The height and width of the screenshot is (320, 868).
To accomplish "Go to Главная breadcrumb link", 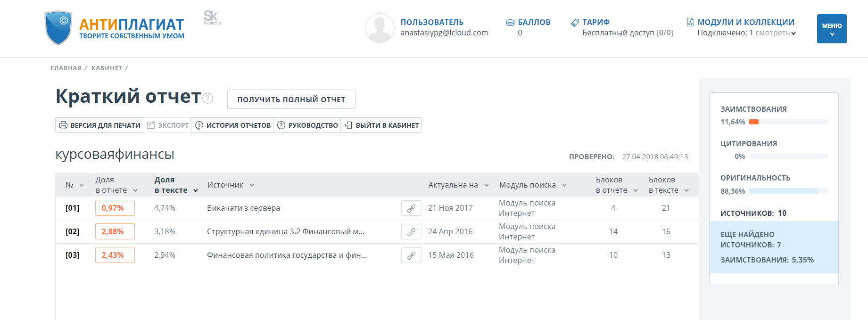I will tap(66, 68).
